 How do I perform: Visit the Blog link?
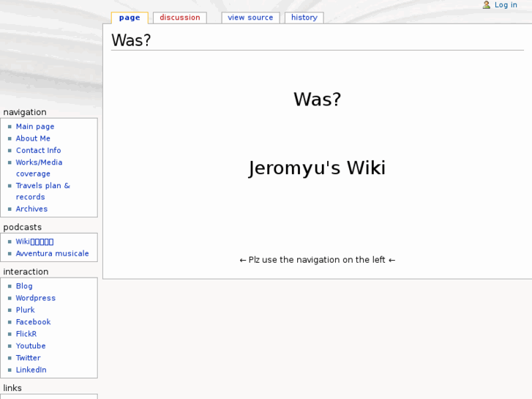tap(24, 286)
